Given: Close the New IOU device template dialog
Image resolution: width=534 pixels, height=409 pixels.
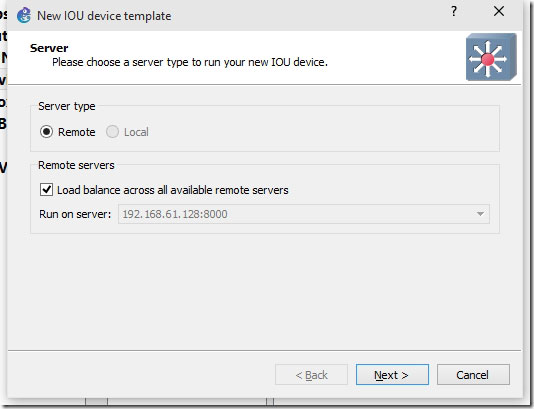Looking at the screenshot, I should point(499,12).
